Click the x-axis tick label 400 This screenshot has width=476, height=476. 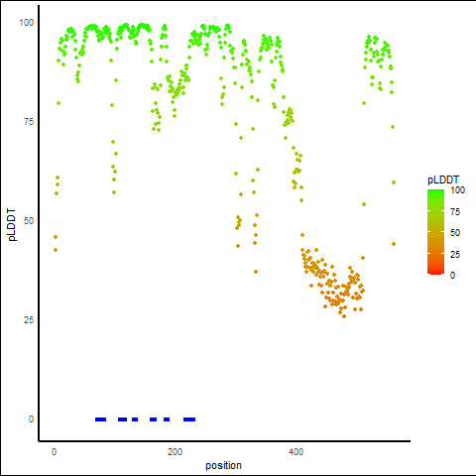coord(296,452)
